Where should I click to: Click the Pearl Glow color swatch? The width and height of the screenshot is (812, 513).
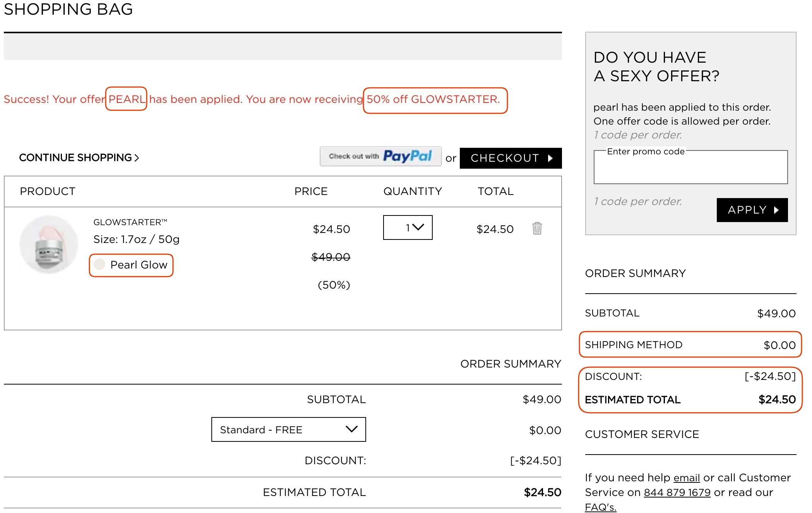pos(99,264)
